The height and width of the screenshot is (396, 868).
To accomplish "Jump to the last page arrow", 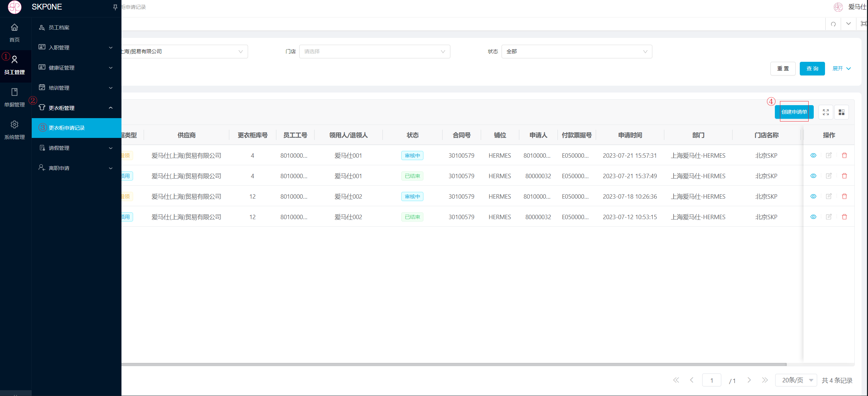I will point(765,380).
